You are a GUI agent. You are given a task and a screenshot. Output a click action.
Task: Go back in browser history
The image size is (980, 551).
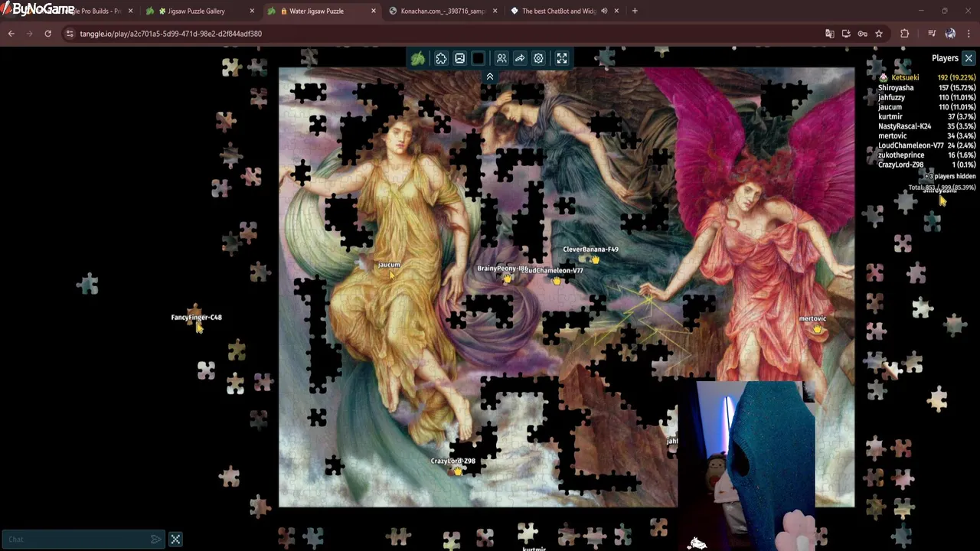(11, 34)
